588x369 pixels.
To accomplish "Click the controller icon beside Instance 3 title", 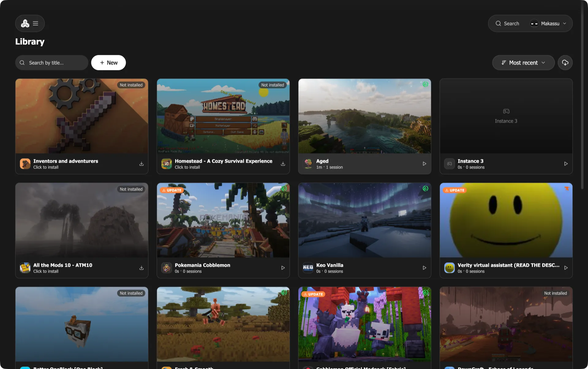I will tap(450, 164).
